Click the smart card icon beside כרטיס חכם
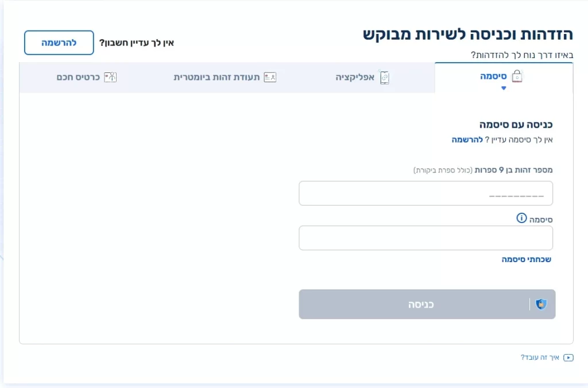This screenshot has height=388, width=588. (110, 78)
